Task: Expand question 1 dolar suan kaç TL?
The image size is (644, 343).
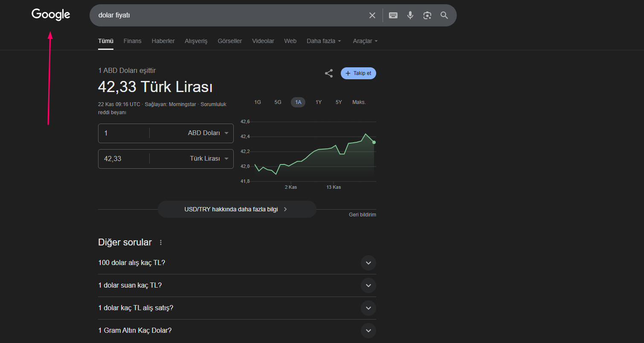Action: (237, 285)
